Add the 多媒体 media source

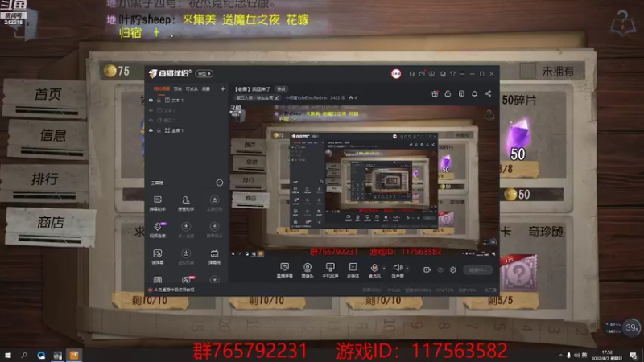coord(353,270)
